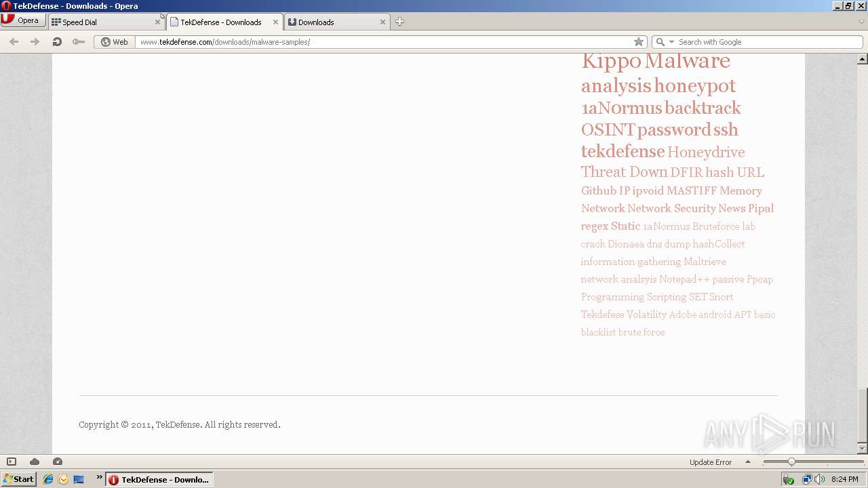Click the Honeydrive tag
This screenshot has width=868, height=488.
click(706, 152)
